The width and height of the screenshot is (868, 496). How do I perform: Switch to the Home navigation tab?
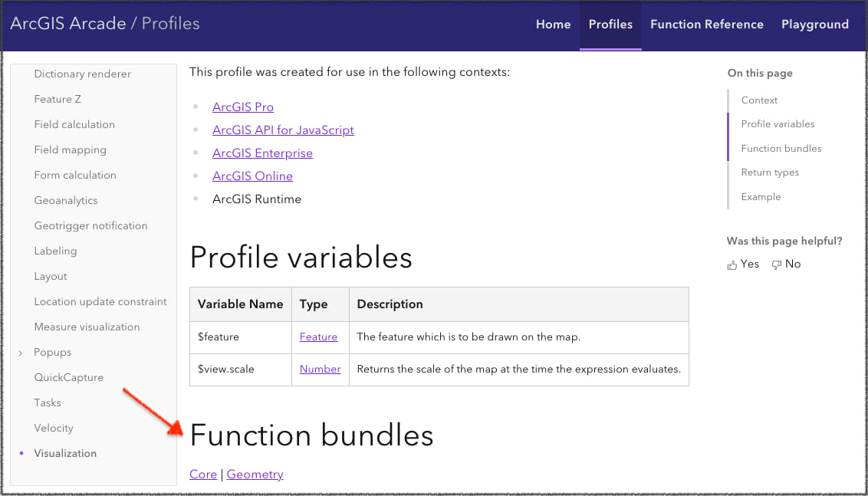point(553,24)
